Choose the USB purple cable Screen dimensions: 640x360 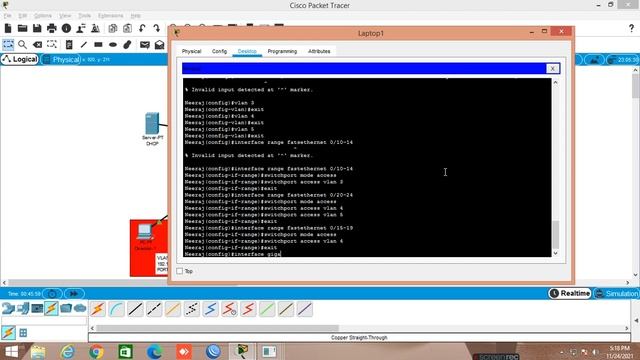point(304,309)
